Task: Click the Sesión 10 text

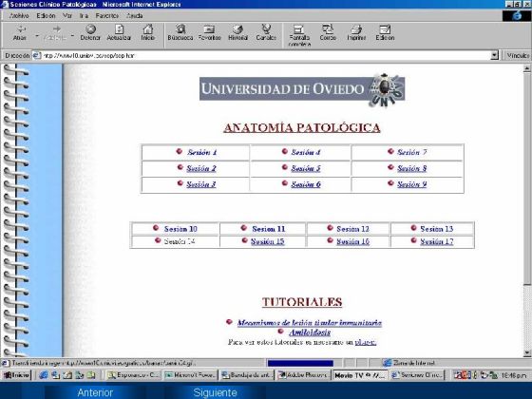Action: [180, 229]
